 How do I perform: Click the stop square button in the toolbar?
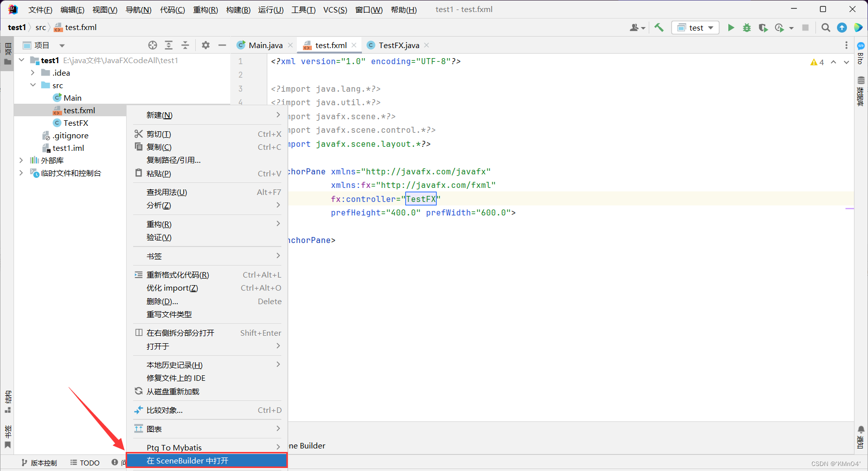805,28
